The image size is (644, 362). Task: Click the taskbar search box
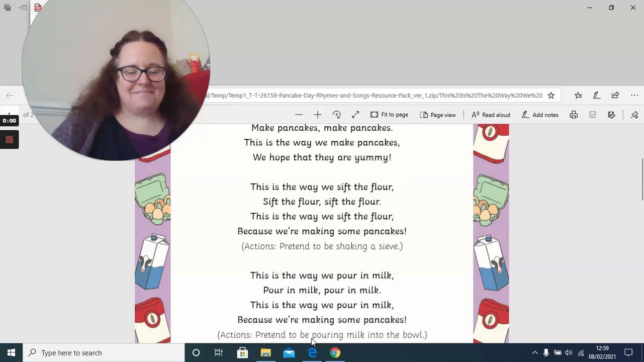click(x=104, y=352)
